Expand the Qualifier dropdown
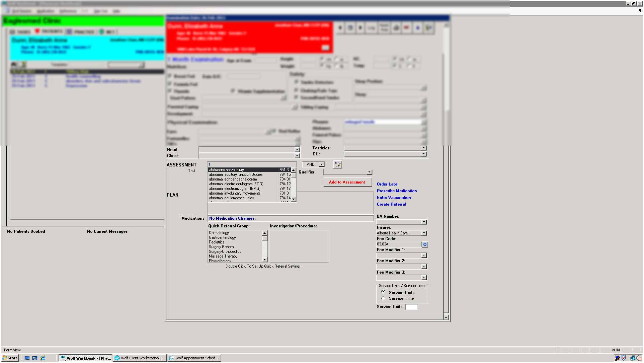644x363 pixels. tap(370, 172)
